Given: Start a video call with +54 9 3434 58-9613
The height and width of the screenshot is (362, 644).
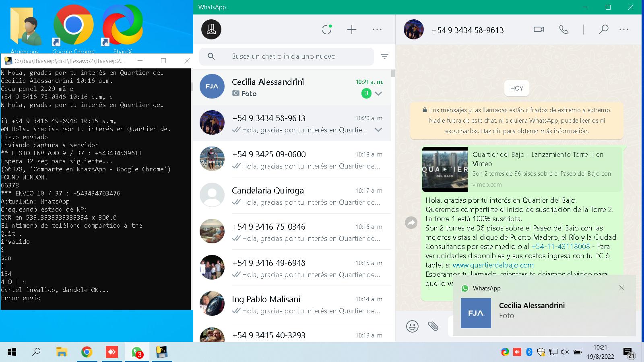Looking at the screenshot, I should [x=539, y=29].
